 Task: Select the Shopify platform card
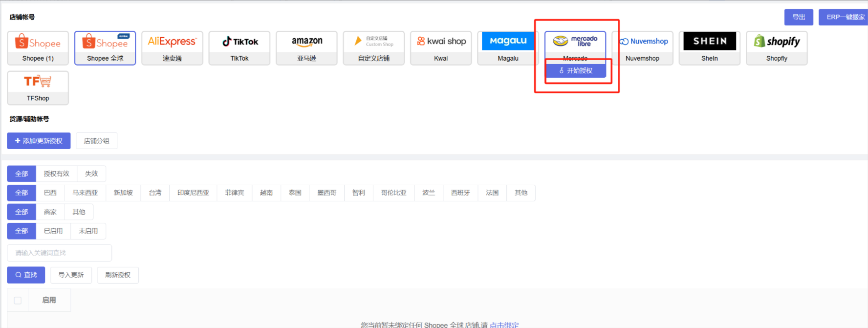point(777,48)
